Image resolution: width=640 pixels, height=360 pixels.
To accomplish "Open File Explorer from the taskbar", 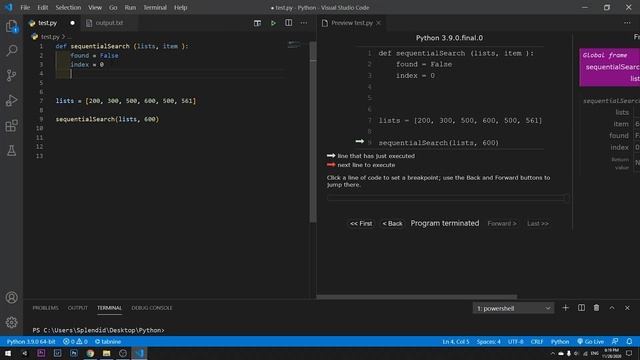I will coord(107,353).
